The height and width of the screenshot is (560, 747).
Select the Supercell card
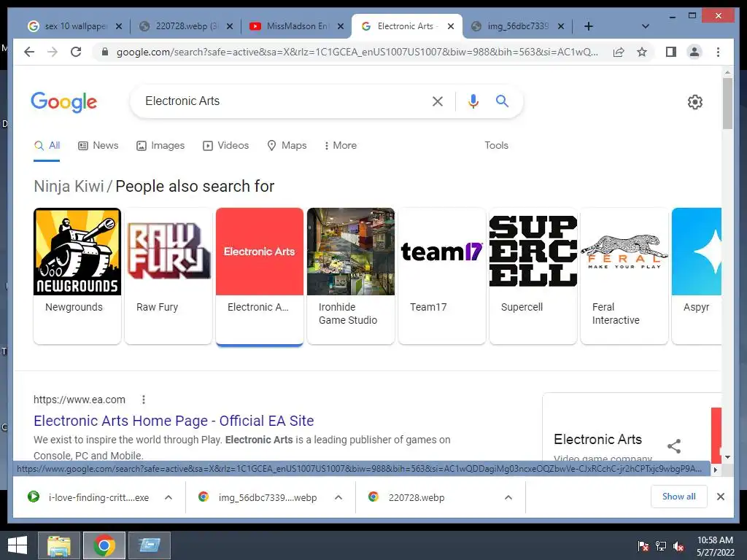533,275
